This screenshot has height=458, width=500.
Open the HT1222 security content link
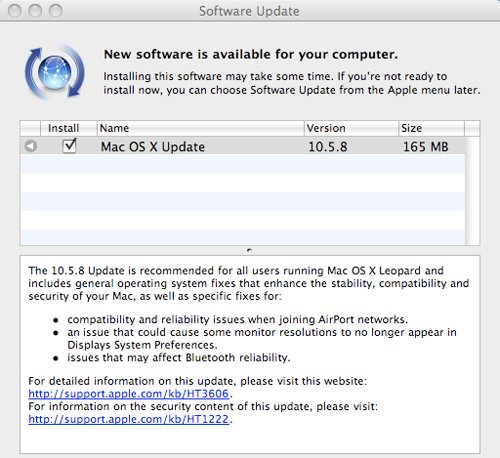[x=129, y=419]
